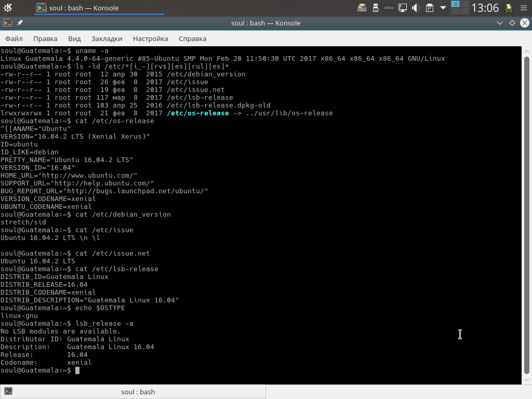The height and width of the screenshot is (399, 532).
Task: Click the terminal scrollbar down arrow
Action: pos(527,380)
